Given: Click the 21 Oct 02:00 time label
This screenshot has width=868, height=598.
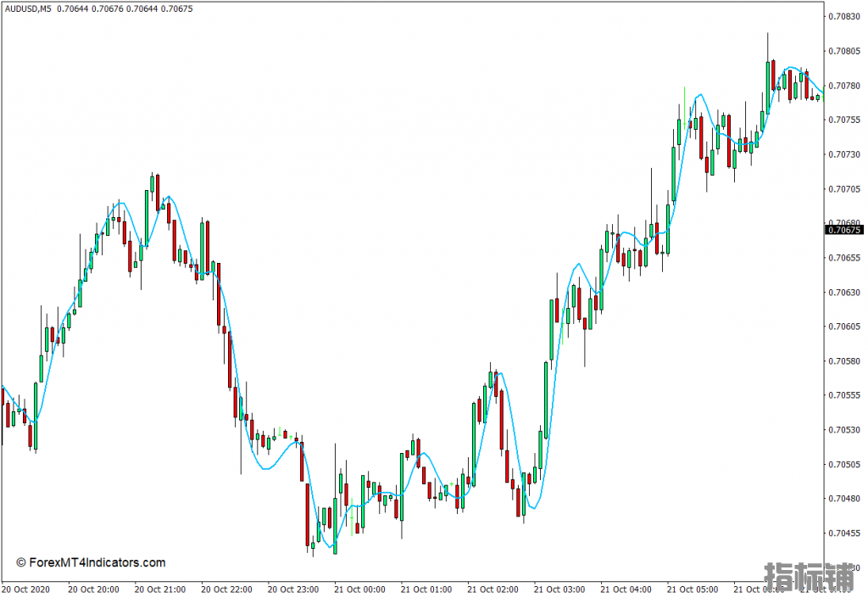Looking at the screenshot, I should point(492,590).
